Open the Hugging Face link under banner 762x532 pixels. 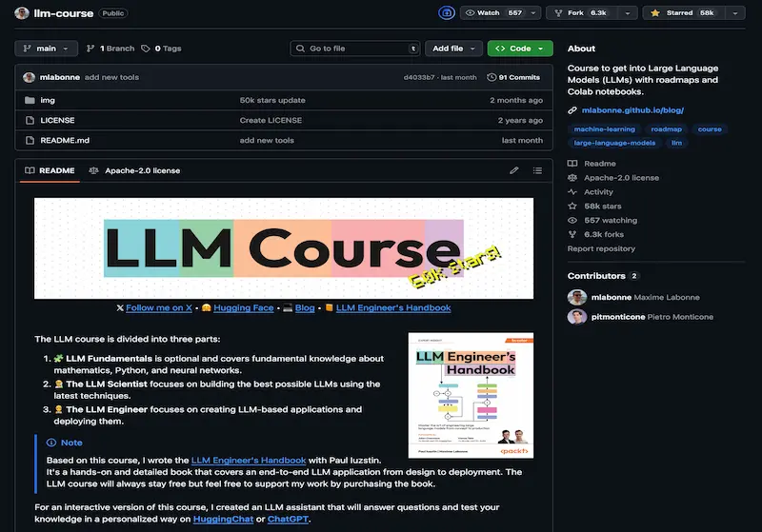tap(244, 307)
